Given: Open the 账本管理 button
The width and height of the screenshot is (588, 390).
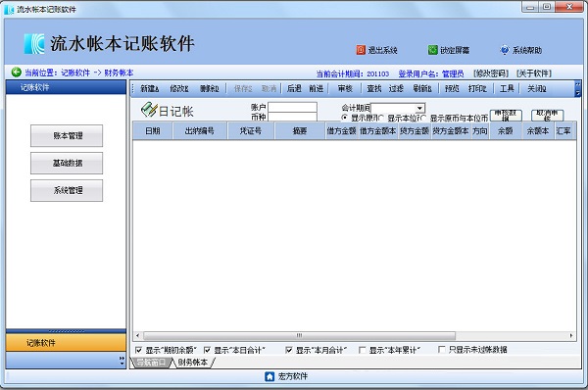Looking at the screenshot, I should click(x=67, y=136).
